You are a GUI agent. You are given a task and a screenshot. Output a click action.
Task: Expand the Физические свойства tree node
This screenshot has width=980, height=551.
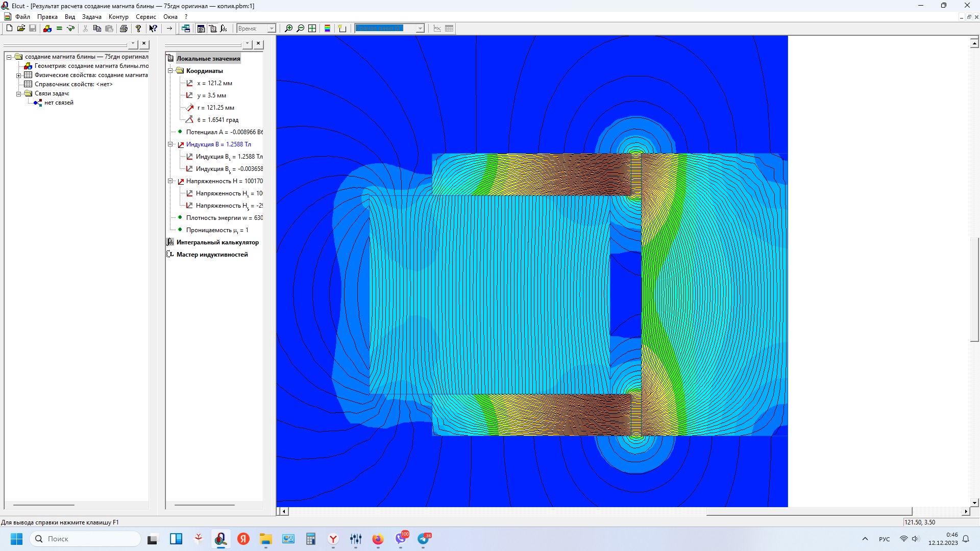tap(19, 76)
